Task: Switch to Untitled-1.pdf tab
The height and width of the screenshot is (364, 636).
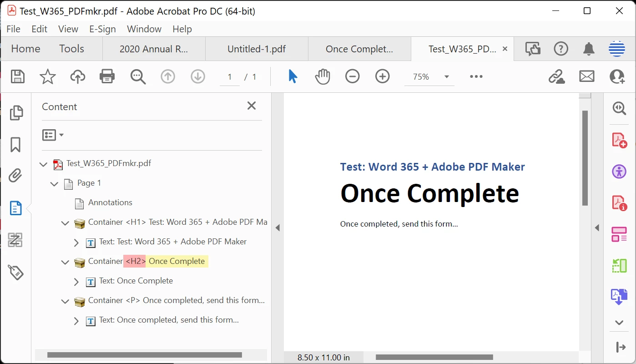Action: click(x=257, y=49)
